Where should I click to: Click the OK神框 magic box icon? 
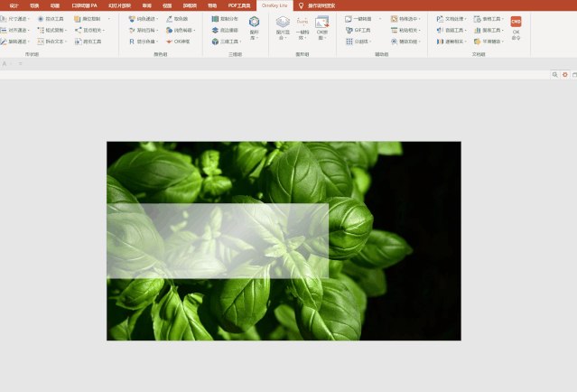pyautogui.click(x=169, y=42)
